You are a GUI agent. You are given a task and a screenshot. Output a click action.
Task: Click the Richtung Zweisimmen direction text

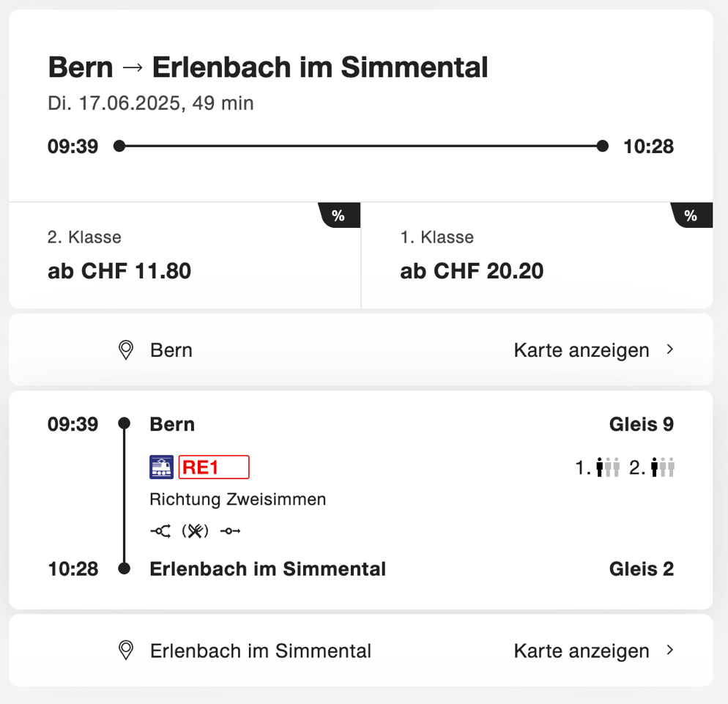(238, 500)
